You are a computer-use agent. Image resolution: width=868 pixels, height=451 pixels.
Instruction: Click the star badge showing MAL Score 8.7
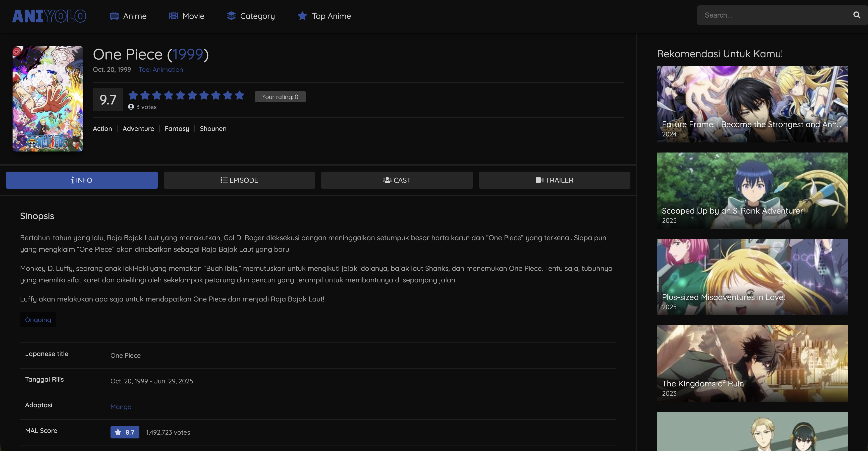point(125,432)
